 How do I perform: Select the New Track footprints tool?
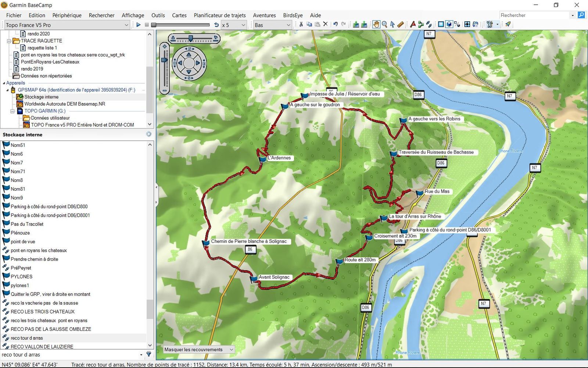click(x=429, y=25)
